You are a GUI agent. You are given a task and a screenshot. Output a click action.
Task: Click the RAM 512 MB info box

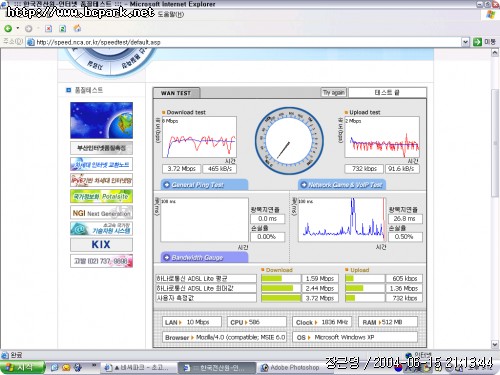coord(388,322)
